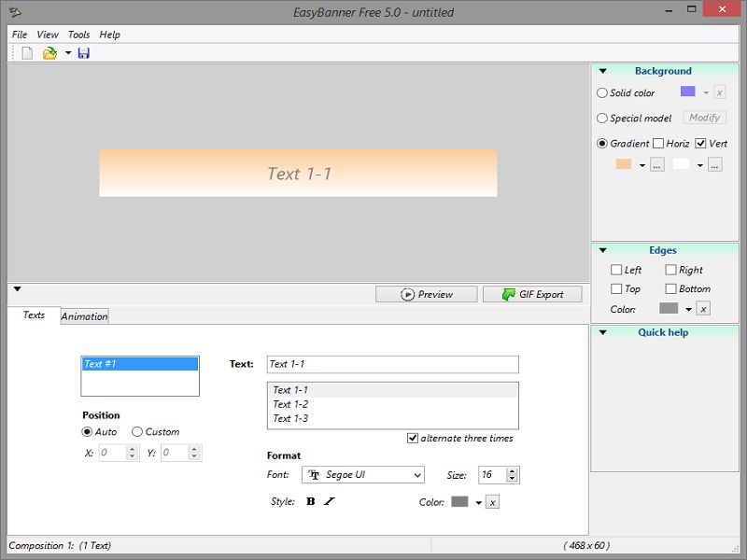Image resolution: width=747 pixels, height=560 pixels.
Task: Open text color dropdown arrow
Action: [478, 503]
